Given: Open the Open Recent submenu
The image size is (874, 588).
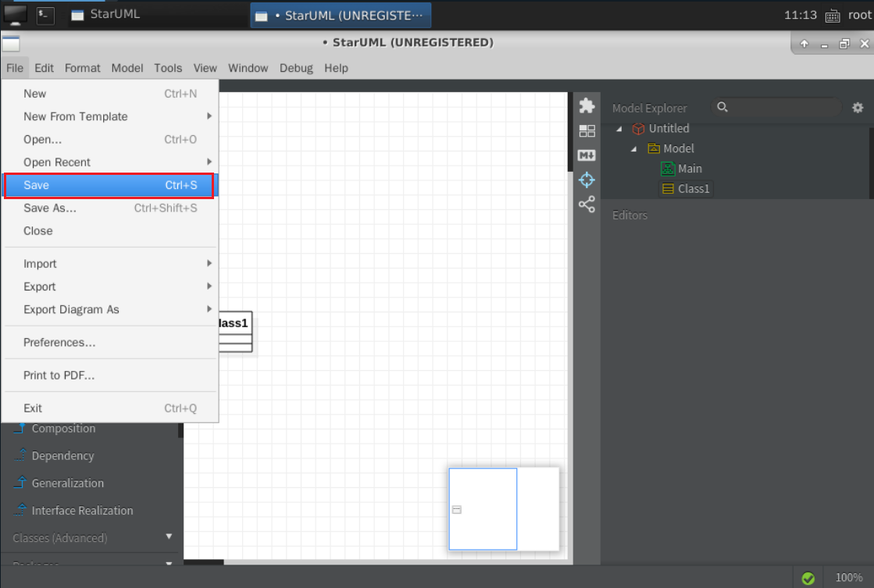Looking at the screenshot, I should click(x=110, y=162).
